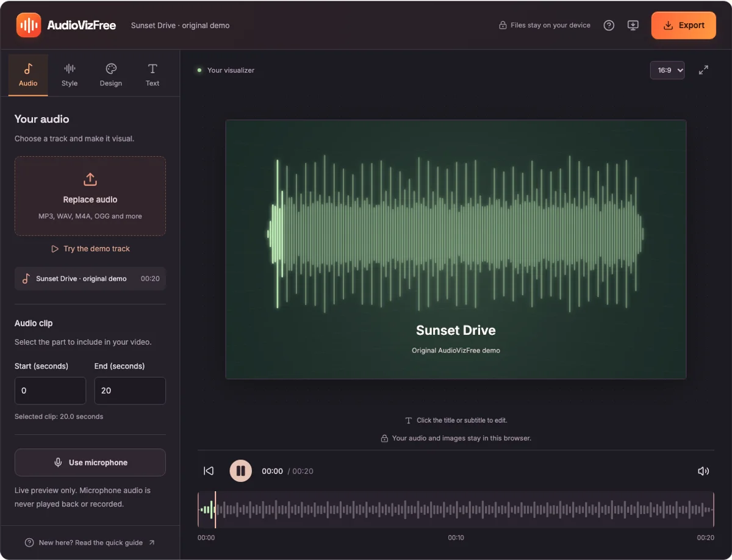The image size is (732, 560).
Task: Click the project name Sunset Drive · original demo
Action: (x=180, y=26)
